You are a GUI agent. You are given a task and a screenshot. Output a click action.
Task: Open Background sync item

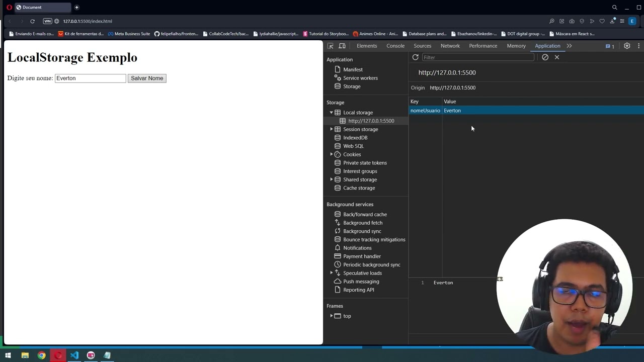click(x=362, y=231)
